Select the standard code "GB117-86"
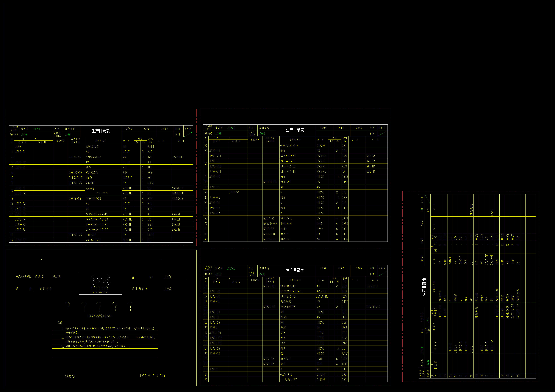 pyautogui.click(x=269, y=218)
